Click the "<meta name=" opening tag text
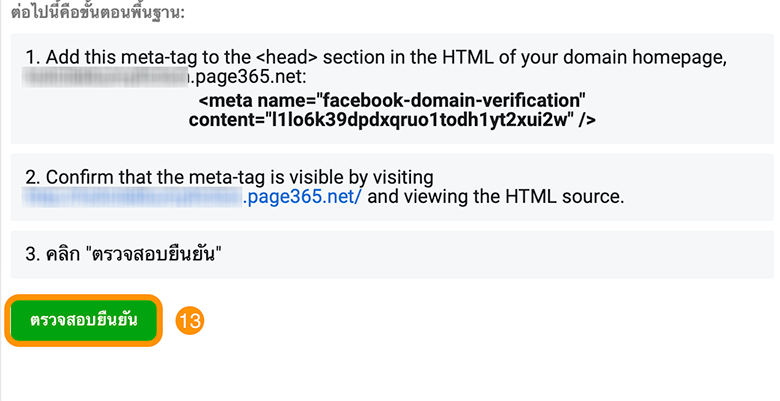This screenshot has height=401, width=780. pos(258,100)
